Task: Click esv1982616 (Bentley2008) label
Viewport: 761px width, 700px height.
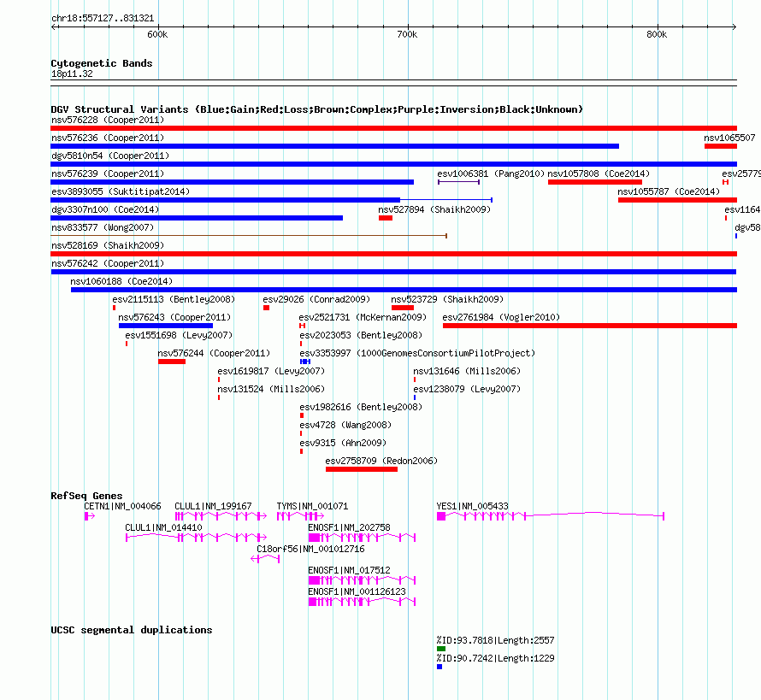Action: [361, 407]
